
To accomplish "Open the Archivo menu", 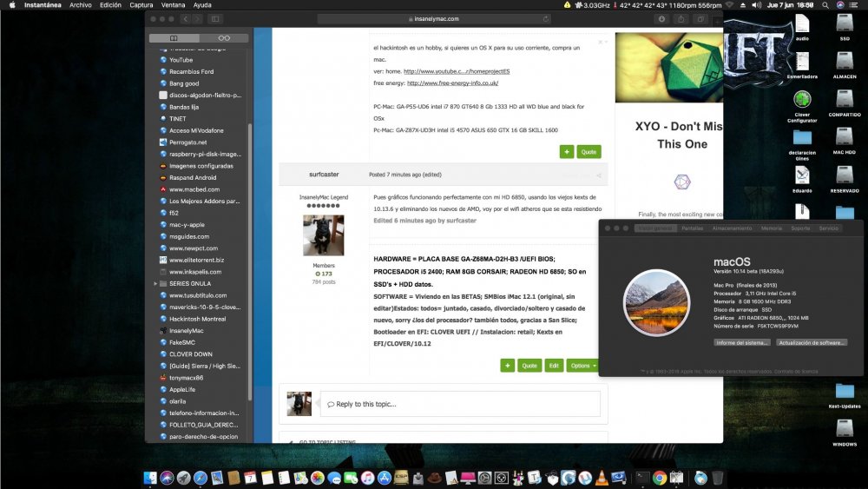I will tap(80, 5).
